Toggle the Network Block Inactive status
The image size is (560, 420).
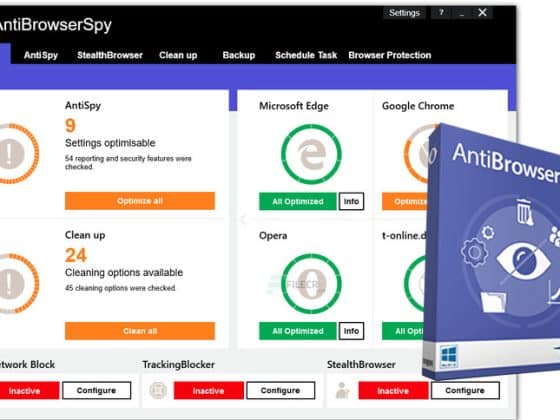coord(29,391)
